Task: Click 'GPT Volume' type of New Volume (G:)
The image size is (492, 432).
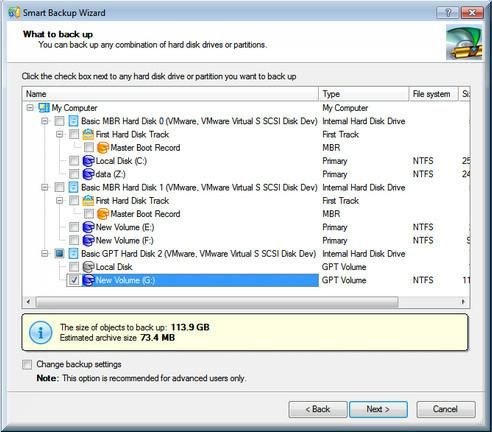Action: pyautogui.click(x=344, y=280)
